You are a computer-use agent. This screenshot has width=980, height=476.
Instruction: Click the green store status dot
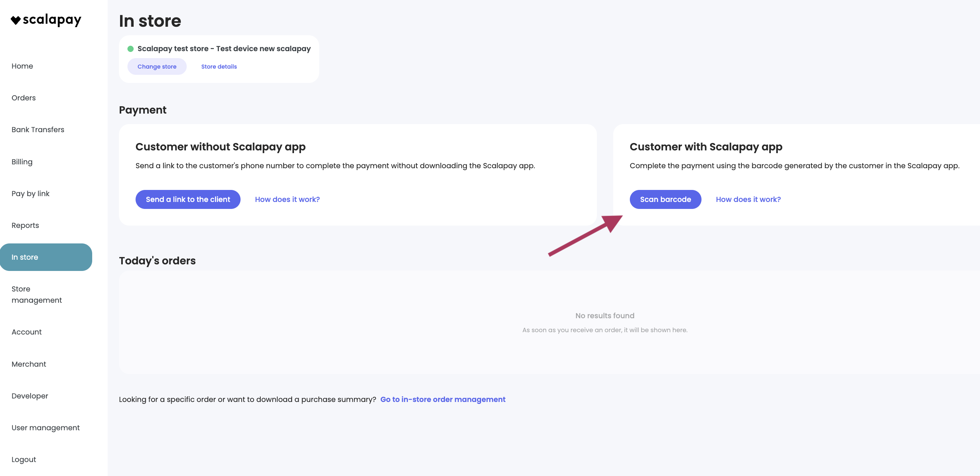click(131, 49)
